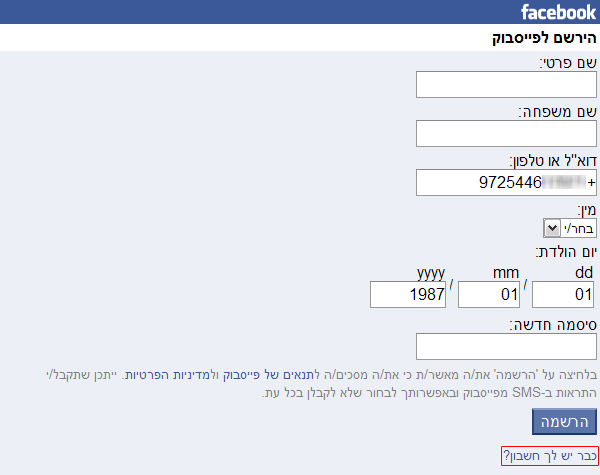The width and height of the screenshot is (600, 475).
Task: Focus the first name (שם פרטי) input field
Action: [506, 85]
